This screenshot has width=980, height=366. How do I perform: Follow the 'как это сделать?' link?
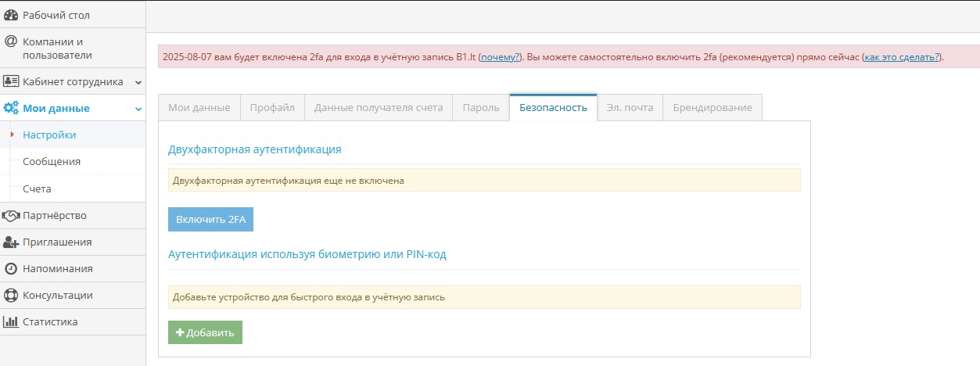point(902,57)
